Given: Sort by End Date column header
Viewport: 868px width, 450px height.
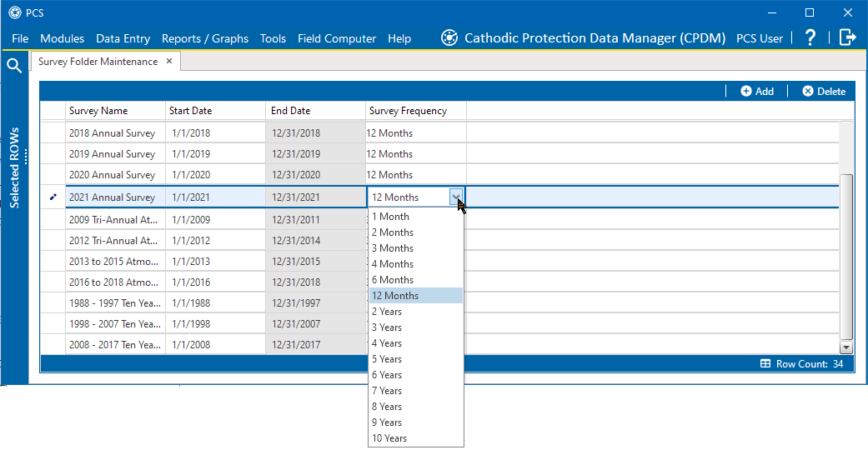Looking at the screenshot, I should tap(315, 111).
